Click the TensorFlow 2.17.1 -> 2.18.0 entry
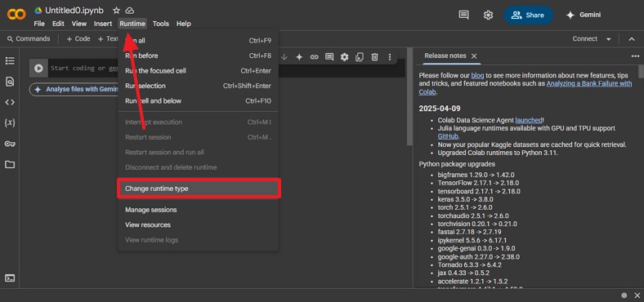This screenshot has width=644, height=302. (478, 183)
